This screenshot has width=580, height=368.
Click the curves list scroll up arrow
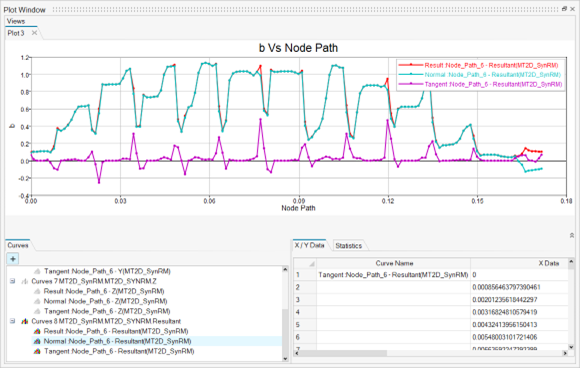(x=285, y=269)
